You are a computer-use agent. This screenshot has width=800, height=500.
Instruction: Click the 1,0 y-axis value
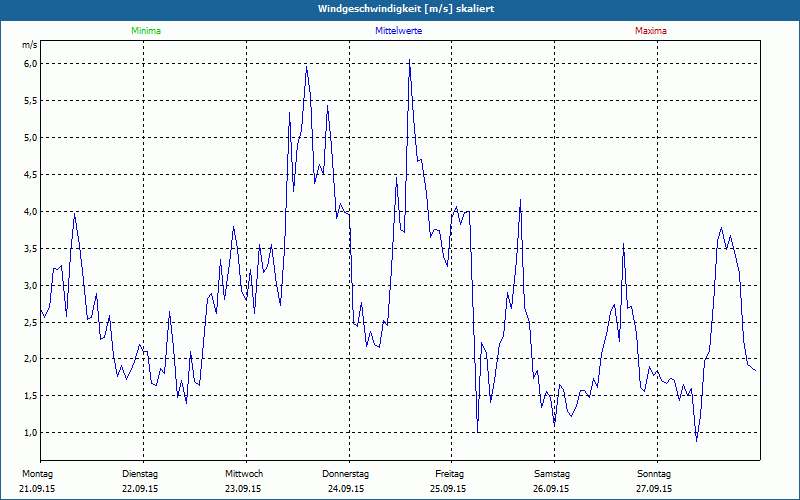coord(31,433)
